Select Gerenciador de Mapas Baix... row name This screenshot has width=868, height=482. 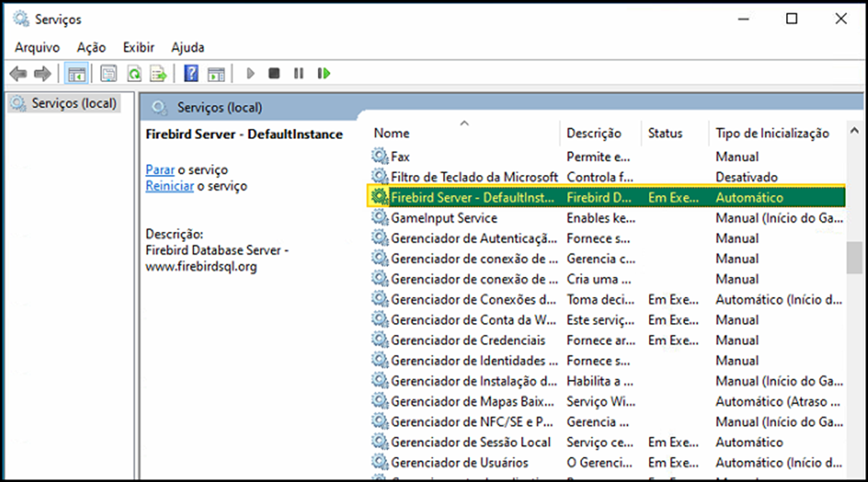tap(472, 402)
